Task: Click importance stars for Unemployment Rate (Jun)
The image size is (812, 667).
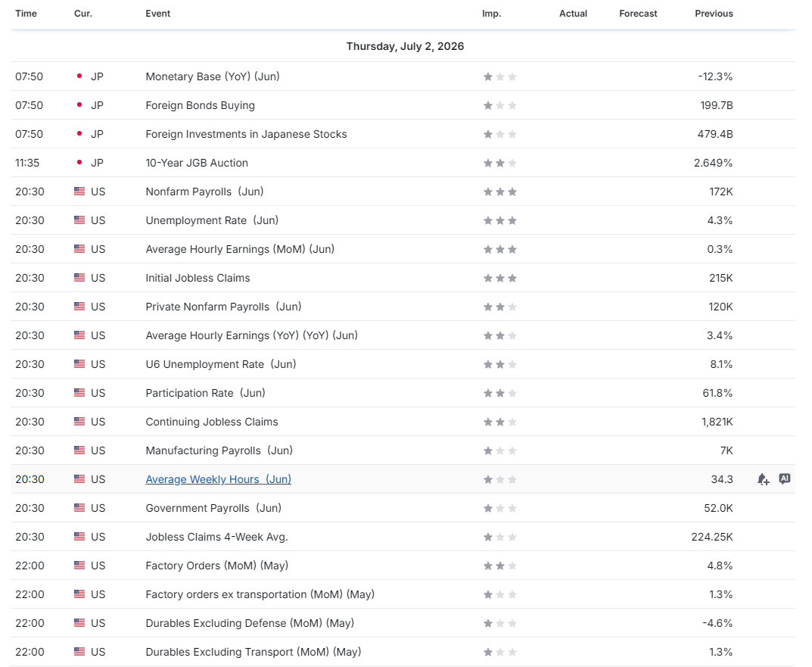Action: (499, 220)
